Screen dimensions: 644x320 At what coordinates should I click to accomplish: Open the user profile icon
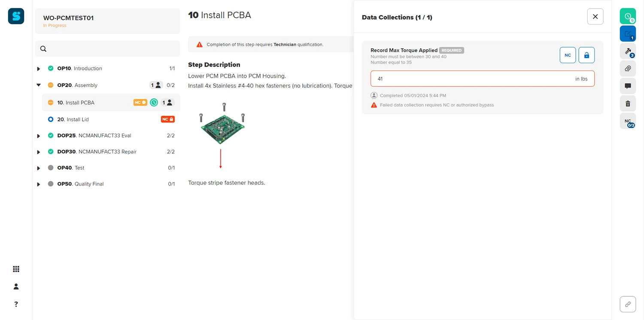coord(16,286)
